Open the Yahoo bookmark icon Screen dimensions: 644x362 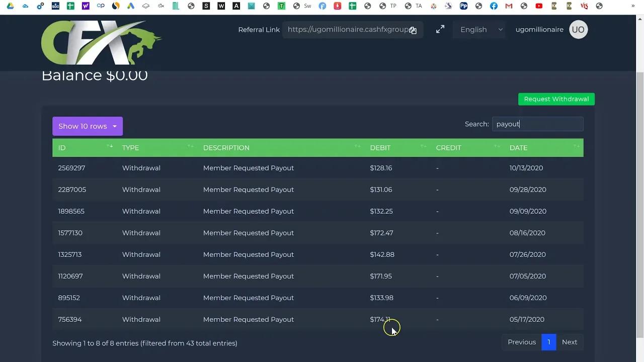coord(85,6)
